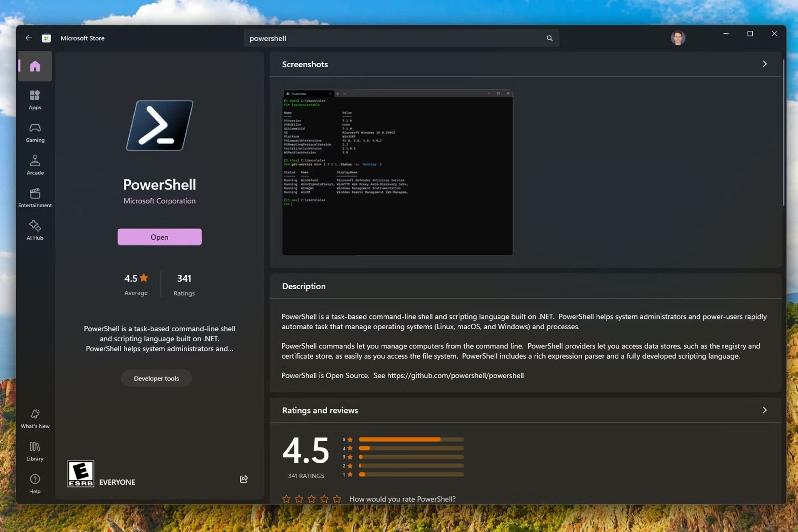The width and height of the screenshot is (798, 532).
Task: Click the 341 RATINGS label
Action: click(x=306, y=476)
